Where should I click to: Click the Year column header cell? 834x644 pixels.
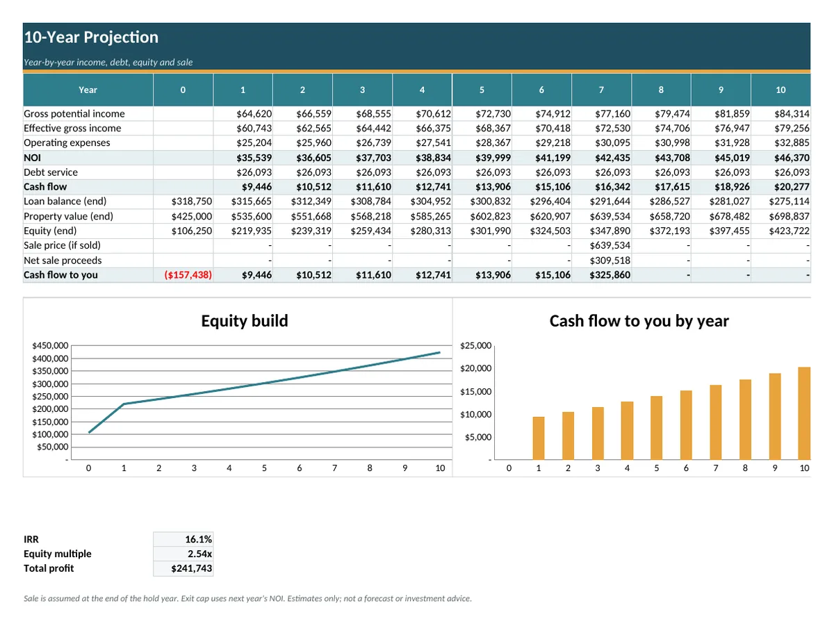click(88, 90)
